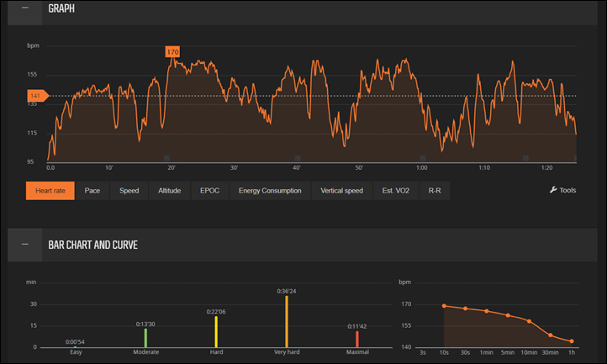
Task: Switch graph to Speed
Action: tap(129, 191)
